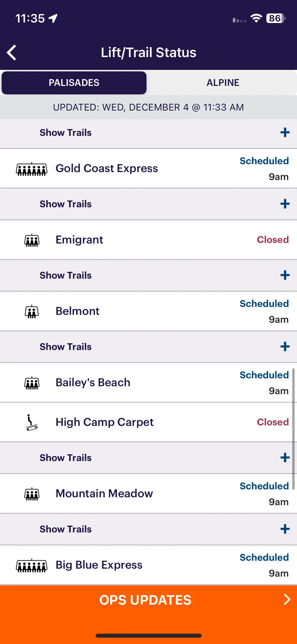Click the Big Blue Express lift icon
The width and height of the screenshot is (297, 644).
pos(32,565)
